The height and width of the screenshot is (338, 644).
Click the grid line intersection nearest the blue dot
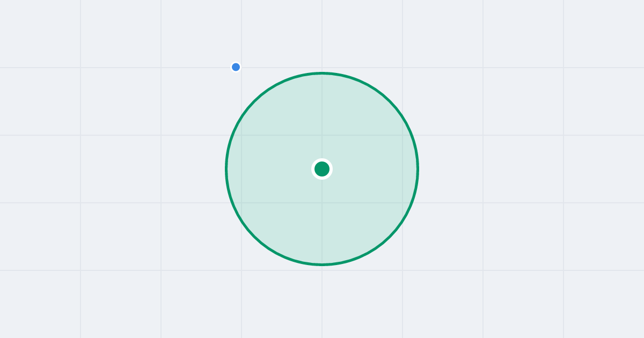pyautogui.click(x=241, y=68)
